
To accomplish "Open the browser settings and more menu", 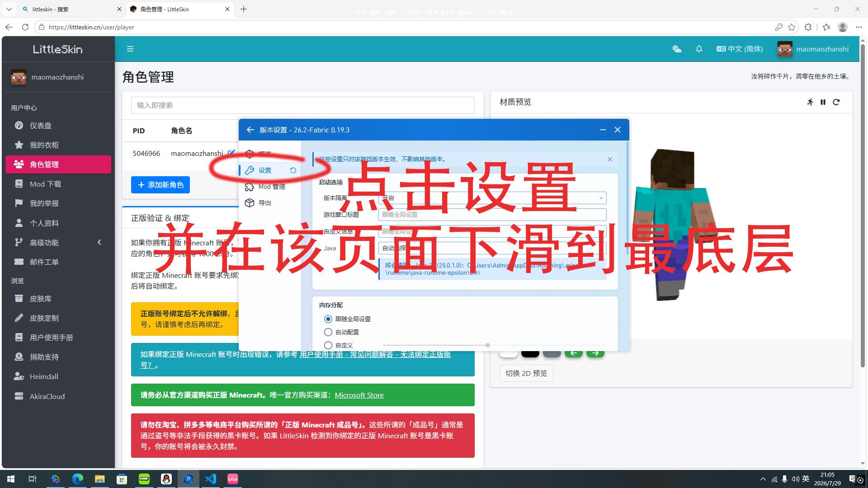I will pyautogui.click(x=859, y=27).
